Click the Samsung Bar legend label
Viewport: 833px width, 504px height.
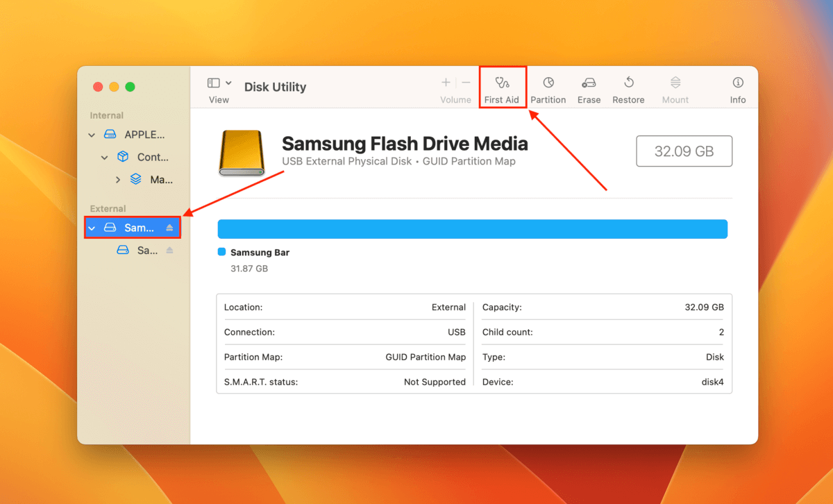(x=260, y=253)
